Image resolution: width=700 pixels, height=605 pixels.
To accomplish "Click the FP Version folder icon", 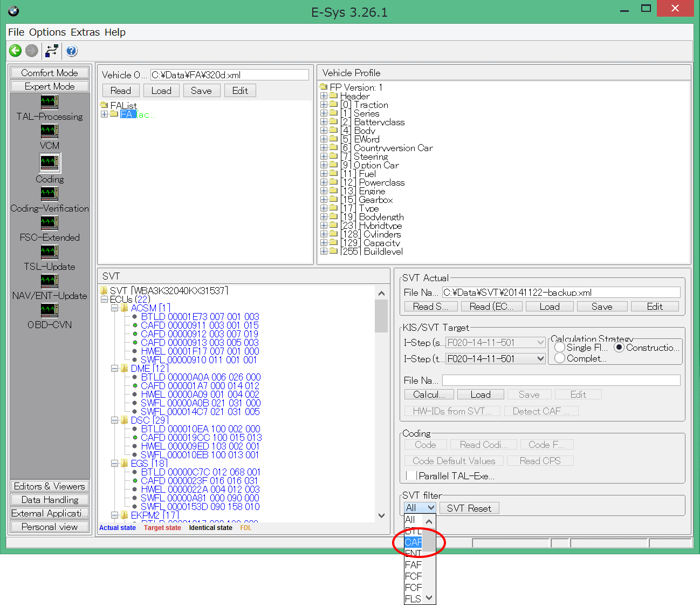I will [324, 87].
